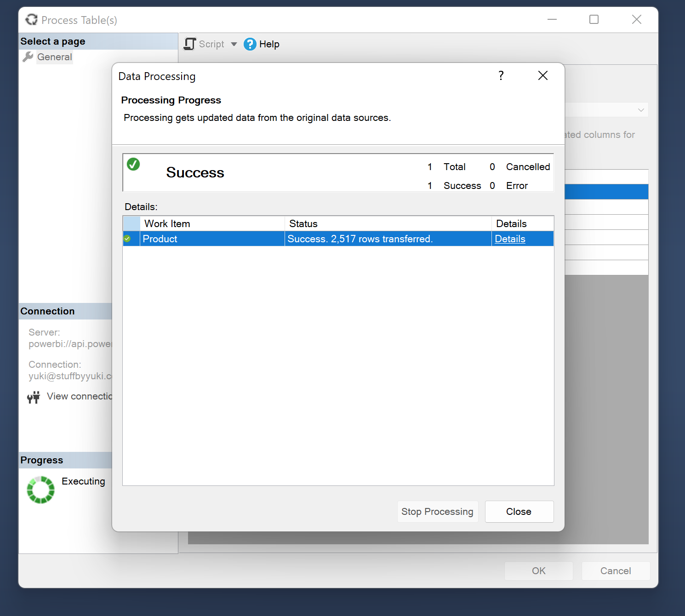Click the Script toolbar icon

190,44
